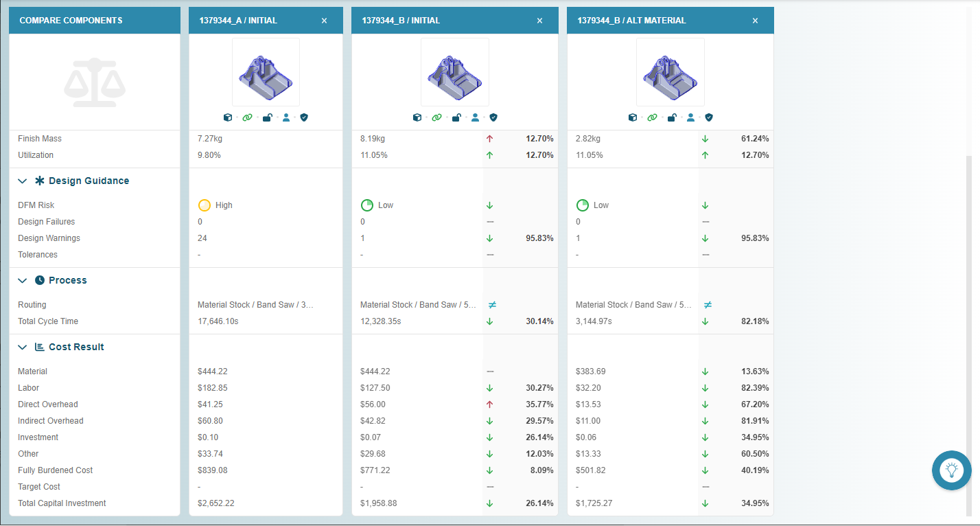Click the unlocked padlock icon under 1379344_B / INITIAL

[456, 117]
